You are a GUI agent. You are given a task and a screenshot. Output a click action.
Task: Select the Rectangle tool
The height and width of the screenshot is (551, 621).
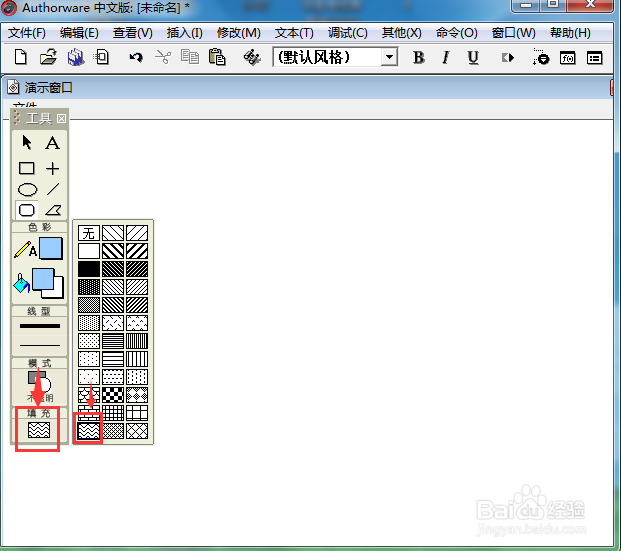[27, 168]
